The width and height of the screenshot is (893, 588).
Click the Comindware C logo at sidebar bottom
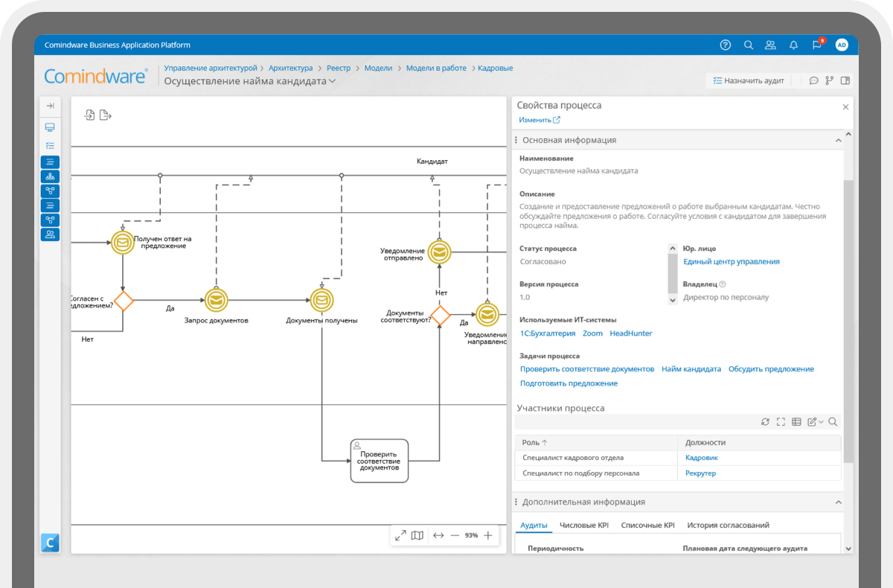coord(50,543)
